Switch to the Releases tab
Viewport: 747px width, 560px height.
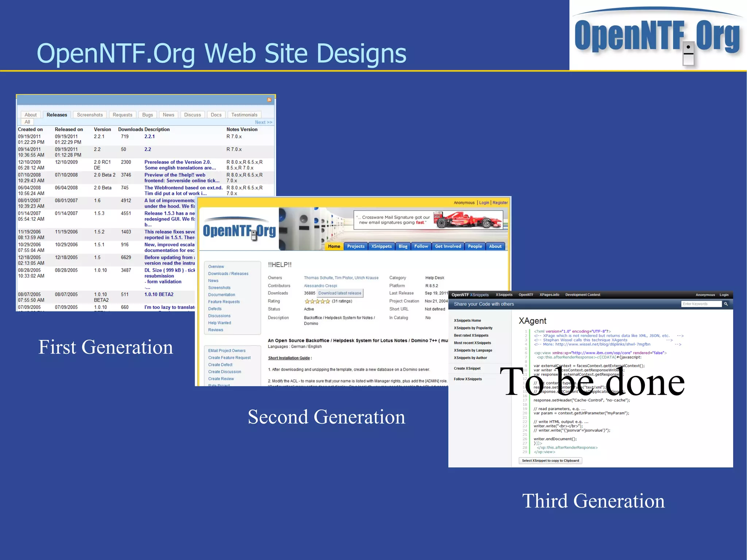[x=57, y=115]
